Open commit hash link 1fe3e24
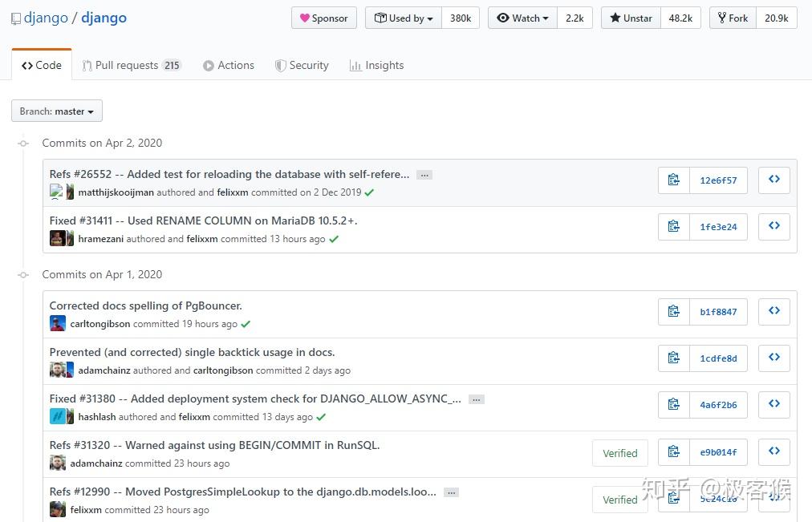 [718, 227]
